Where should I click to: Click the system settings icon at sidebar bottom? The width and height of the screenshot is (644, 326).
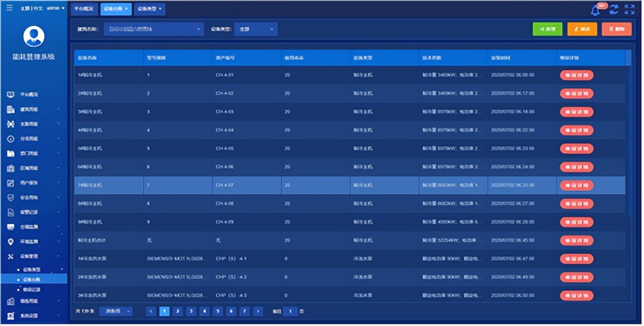tap(10, 316)
